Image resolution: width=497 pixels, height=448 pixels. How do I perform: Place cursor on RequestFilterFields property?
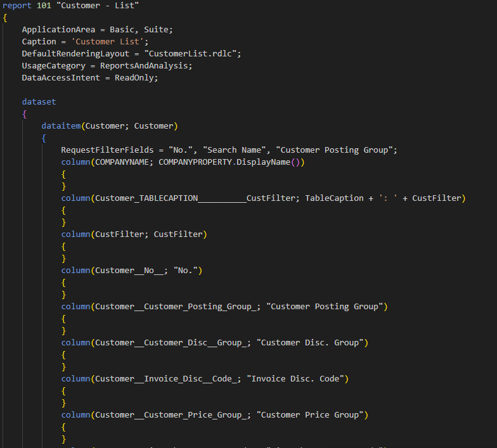107,150
